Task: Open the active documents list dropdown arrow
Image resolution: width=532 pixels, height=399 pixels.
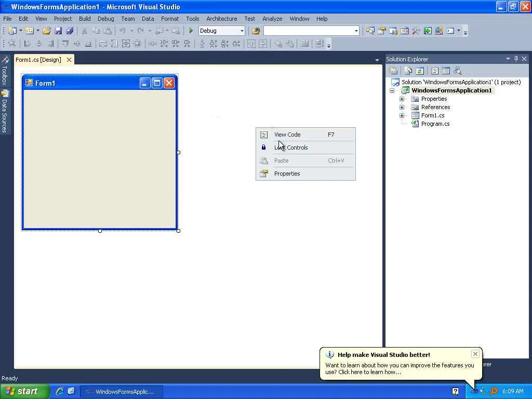Action: point(377,60)
